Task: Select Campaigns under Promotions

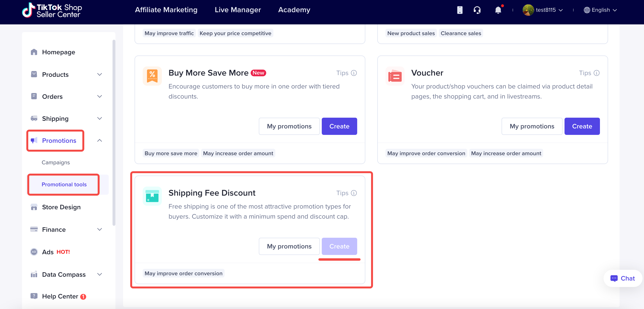Action: (56, 162)
